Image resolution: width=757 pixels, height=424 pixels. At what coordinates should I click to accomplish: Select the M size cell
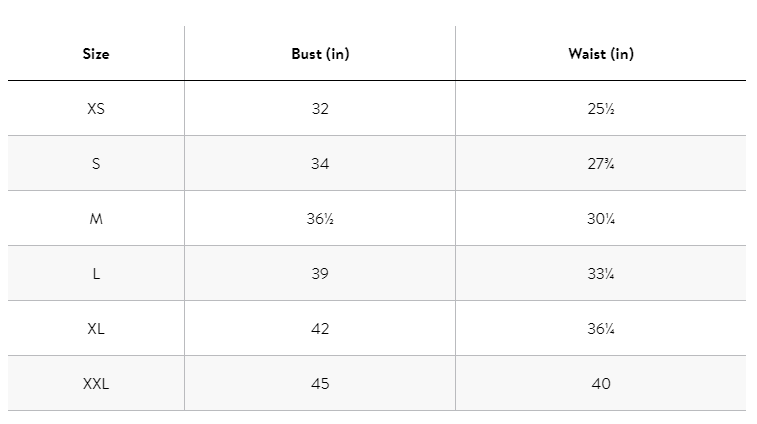[x=96, y=219]
